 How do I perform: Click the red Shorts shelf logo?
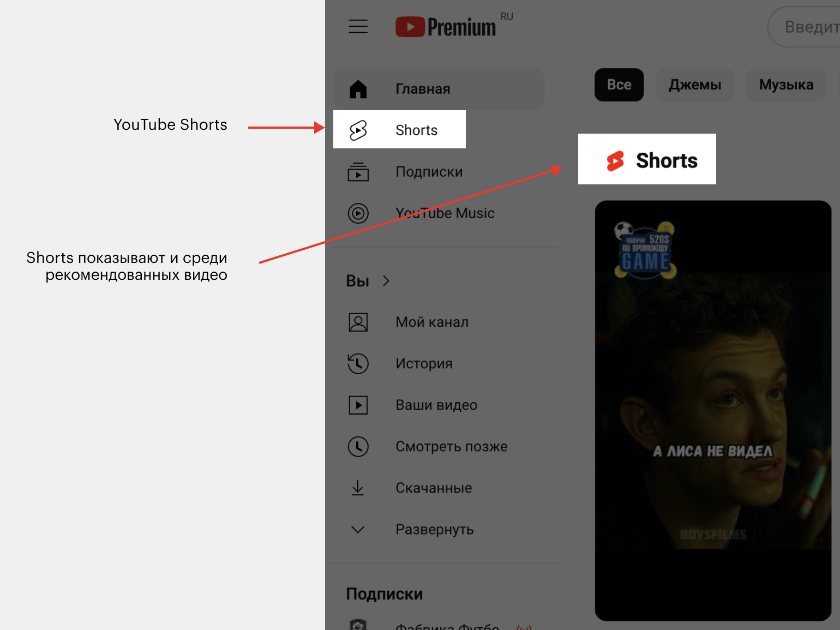coord(615,161)
